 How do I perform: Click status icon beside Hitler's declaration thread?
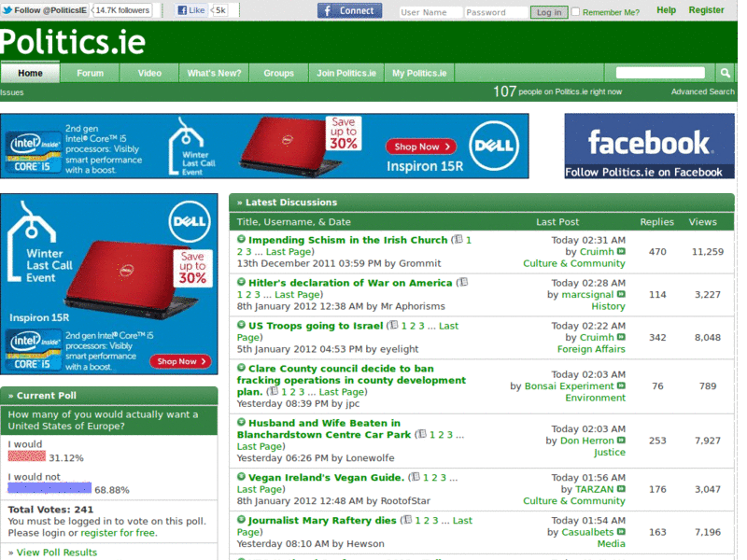click(241, 282)
